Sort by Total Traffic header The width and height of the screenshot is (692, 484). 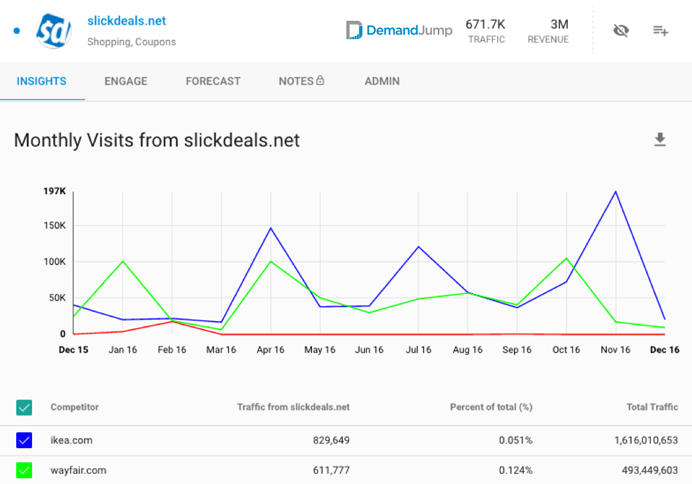[652, 407]
